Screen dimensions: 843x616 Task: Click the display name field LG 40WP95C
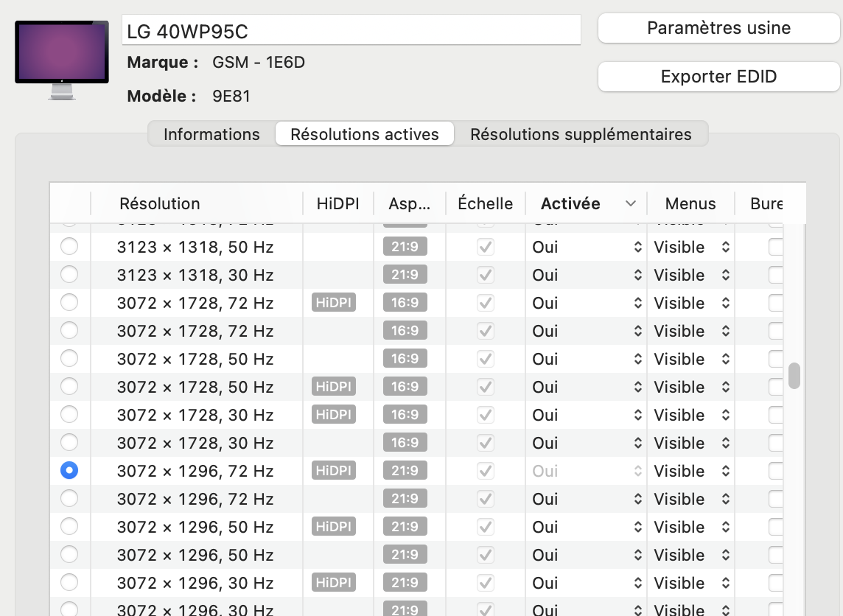[x=351, y=30]
